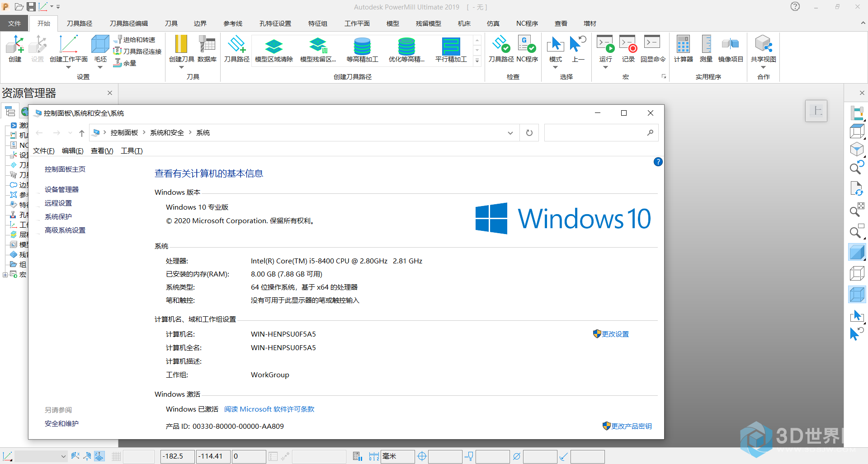Screen dimensions: 868x464
Task: Expand the strategy gallery more arrow
Action: pos(477,61)
